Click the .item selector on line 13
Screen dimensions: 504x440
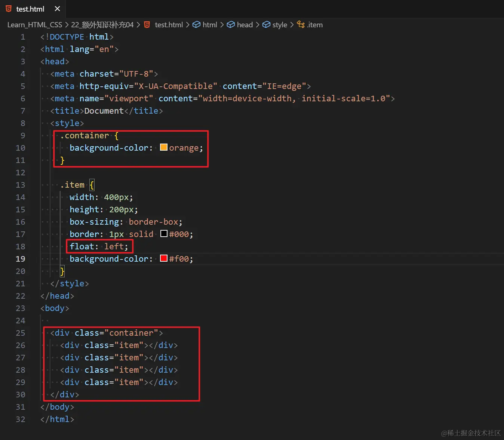pos(72,185)
